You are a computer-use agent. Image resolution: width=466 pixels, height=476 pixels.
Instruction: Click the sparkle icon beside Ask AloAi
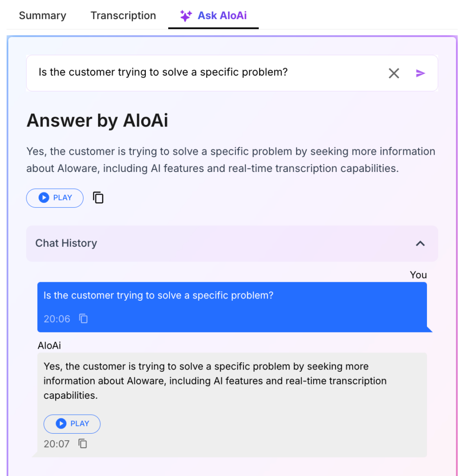point(186,16)
